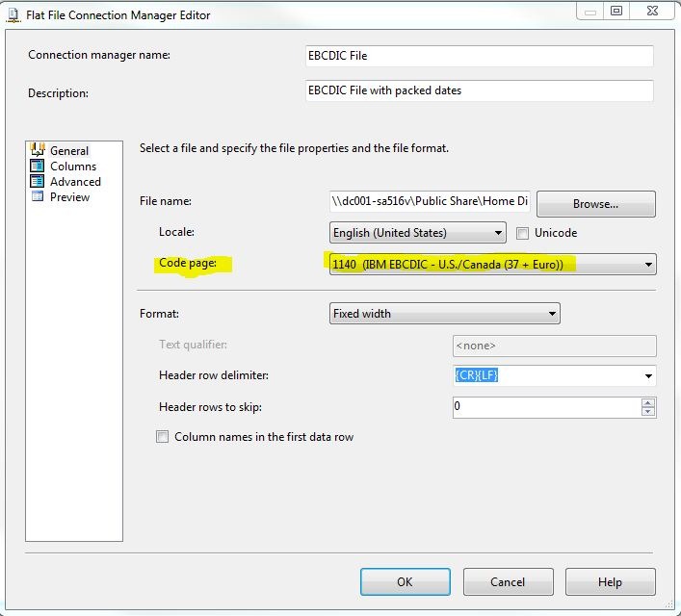Click the Preview page icon
681x616 pixels.
(38, 196)
